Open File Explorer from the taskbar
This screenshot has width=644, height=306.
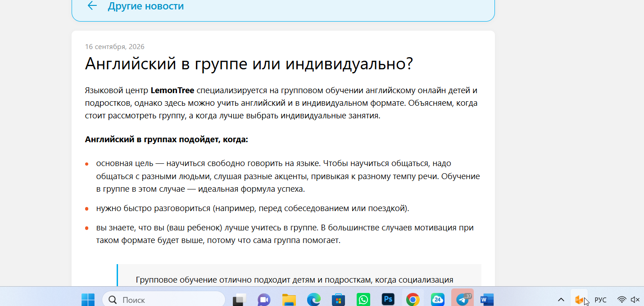click(289, 300)
